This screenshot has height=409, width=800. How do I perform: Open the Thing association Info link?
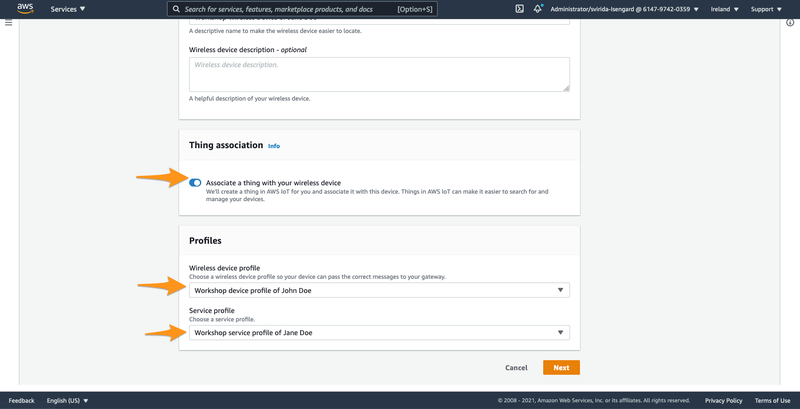click(x=274, y=146)
